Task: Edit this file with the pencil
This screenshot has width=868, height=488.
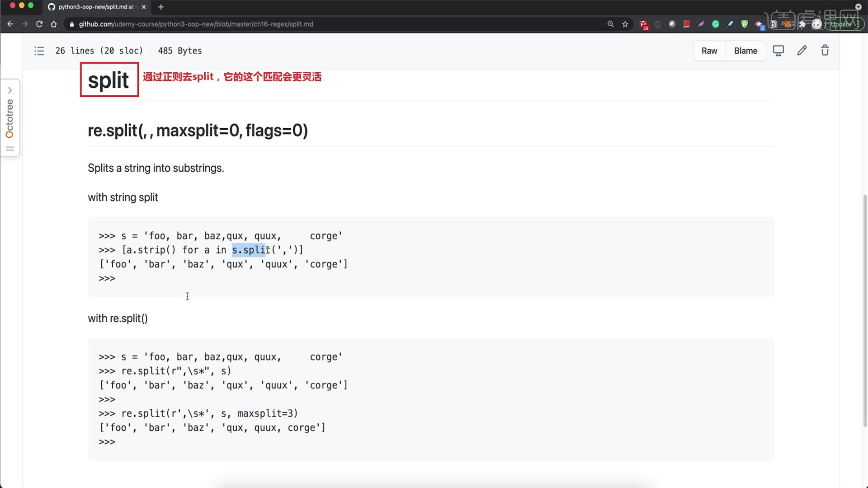Action: pyautogui.click(x=802, y=51)
